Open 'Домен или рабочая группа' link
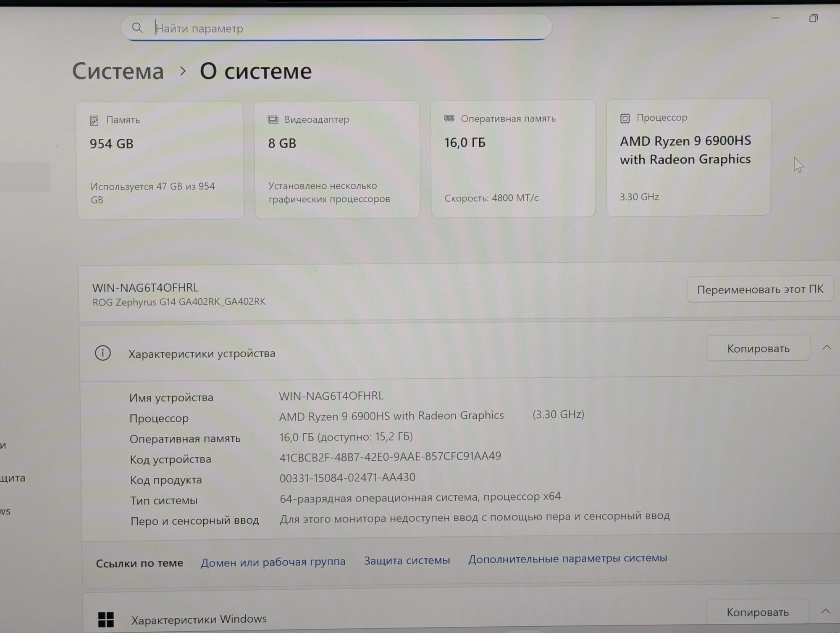The height and width of the screenshot is (633, 840). click(x=273, y=562)
